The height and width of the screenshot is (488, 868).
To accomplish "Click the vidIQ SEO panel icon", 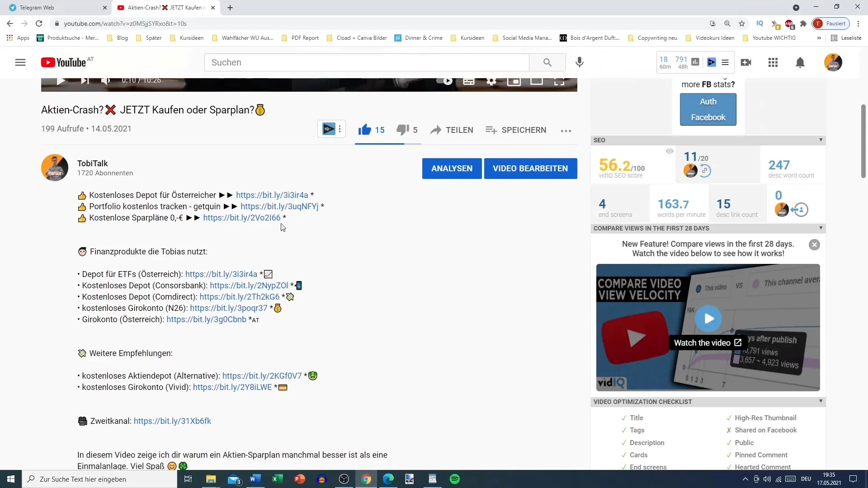I will [711, 62].
